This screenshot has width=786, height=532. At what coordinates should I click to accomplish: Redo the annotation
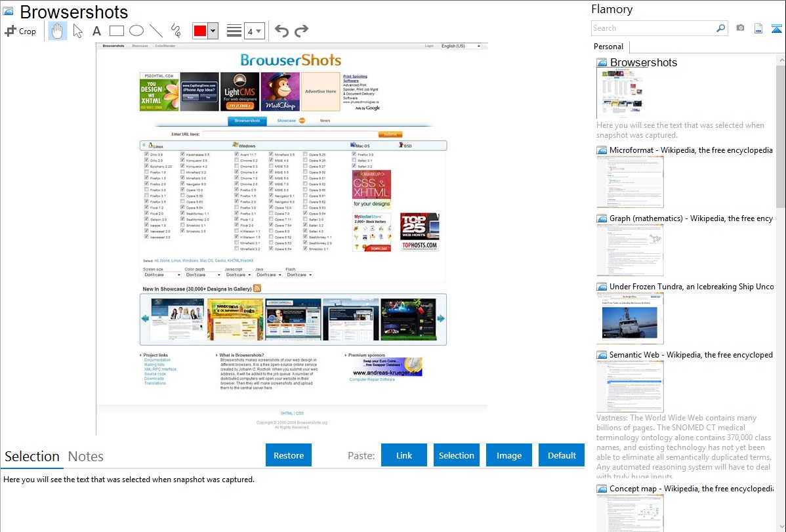tap(301, 31)
